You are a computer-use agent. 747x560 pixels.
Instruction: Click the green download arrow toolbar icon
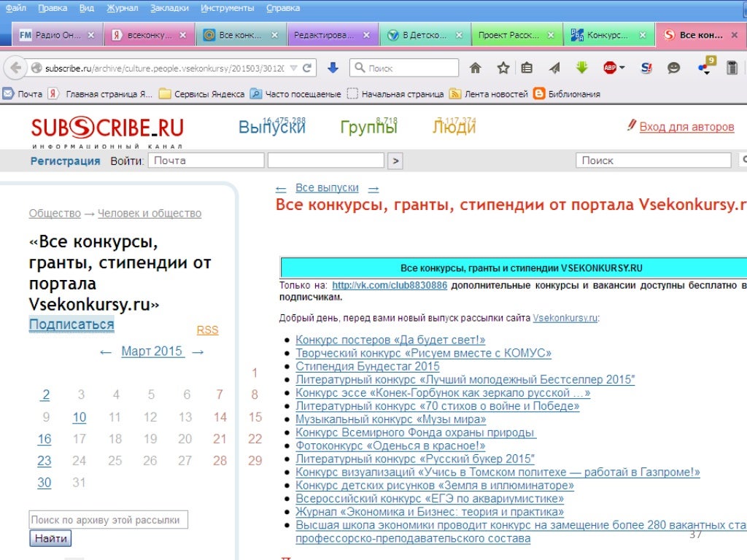pyautogui.click(x=581, y=68)
